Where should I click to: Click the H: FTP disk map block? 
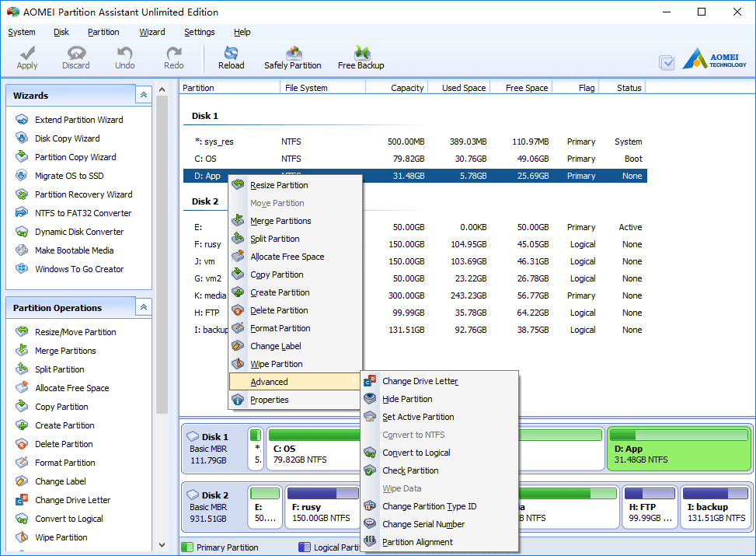pos(650,507)
